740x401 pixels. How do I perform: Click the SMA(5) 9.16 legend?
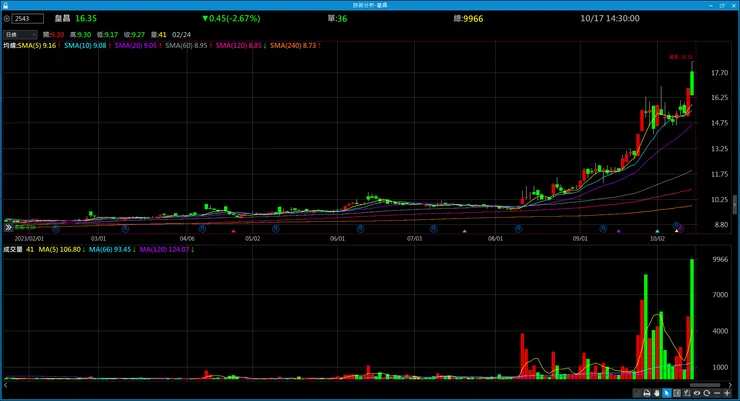[39, 46]
